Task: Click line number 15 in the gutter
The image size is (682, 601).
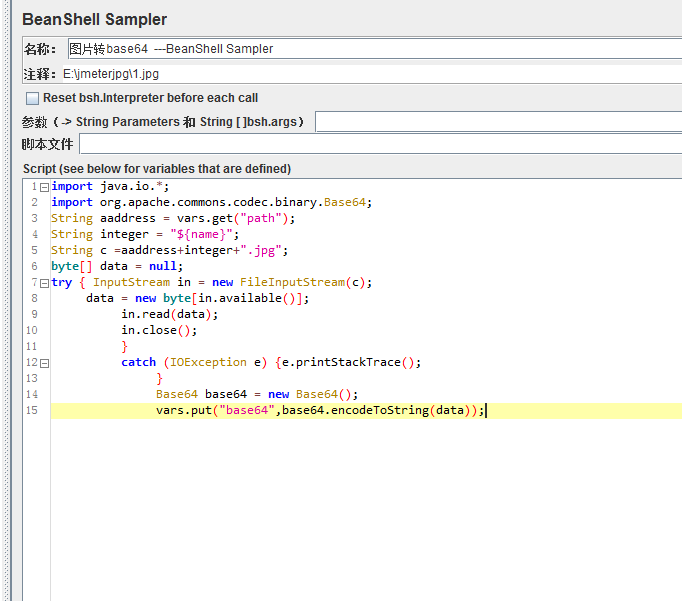Action: pos(32,411)
